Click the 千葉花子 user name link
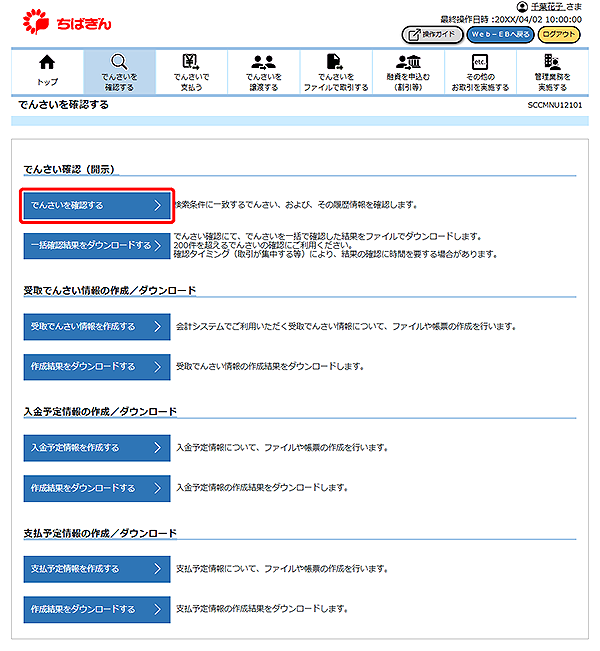The width and height of the screenshot is (600, 651). point(547,7)
